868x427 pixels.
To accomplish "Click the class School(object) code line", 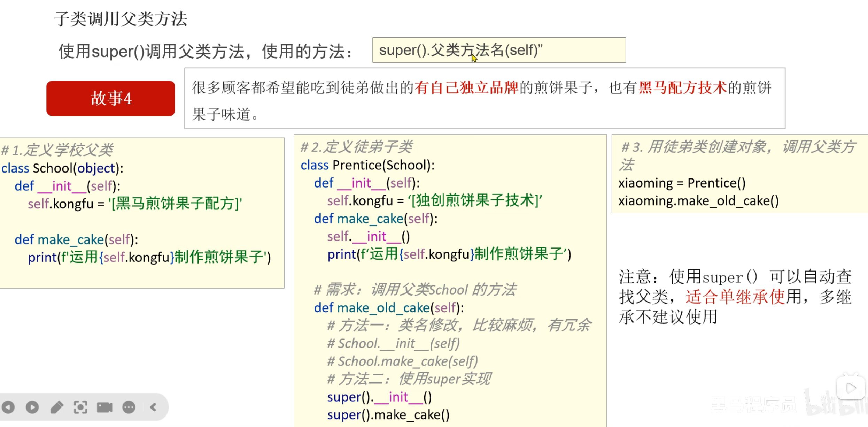I will click(x=62, y=168).
